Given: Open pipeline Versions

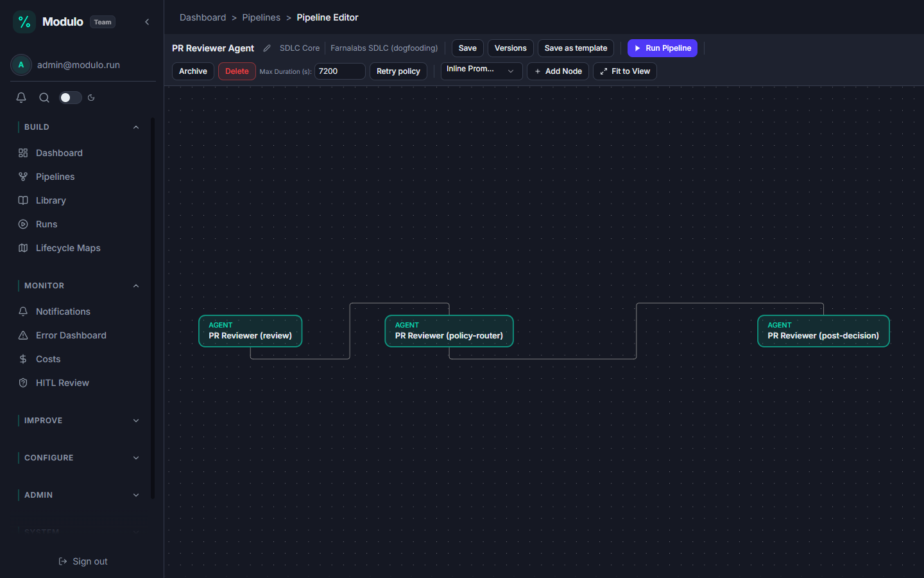Looking at the screenshot, I should [x=511, y=48].
